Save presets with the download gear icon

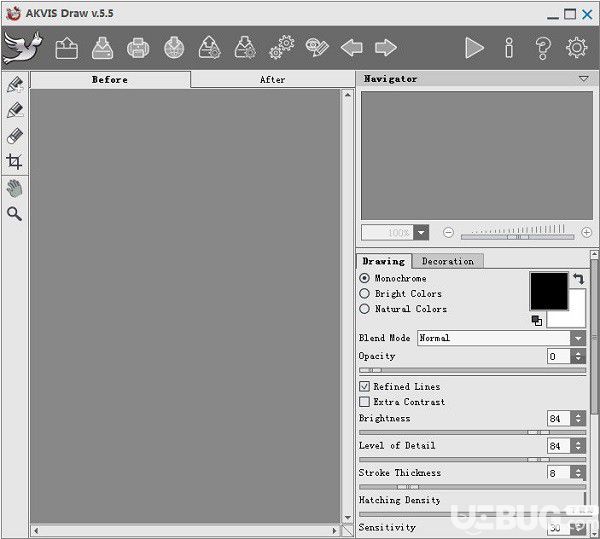(x=245, y=48)
